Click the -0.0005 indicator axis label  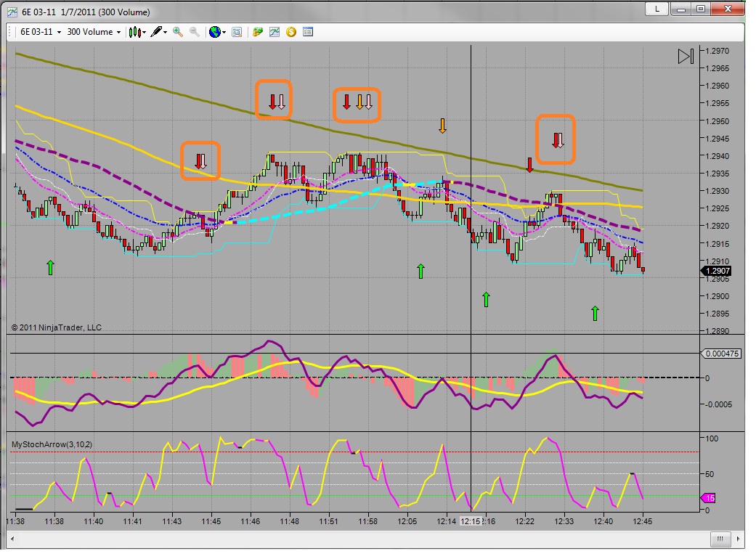718,404
